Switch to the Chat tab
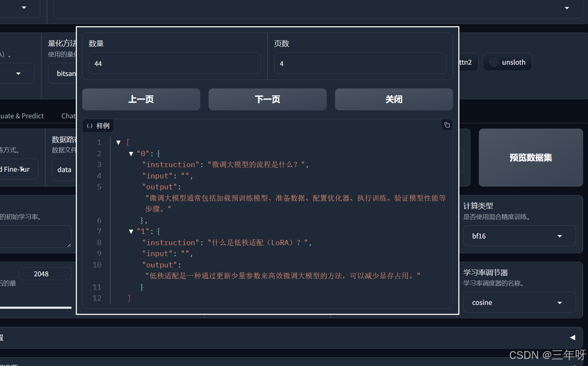Screen dimensions: 588x366 69,116
